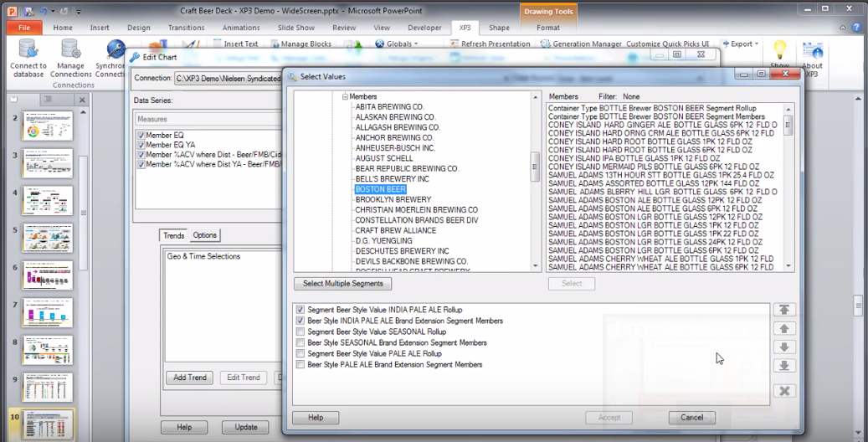
Task: Select CONEY ISLAND MERMAID PILS BOTTLE entry
Action: (653, 167)
